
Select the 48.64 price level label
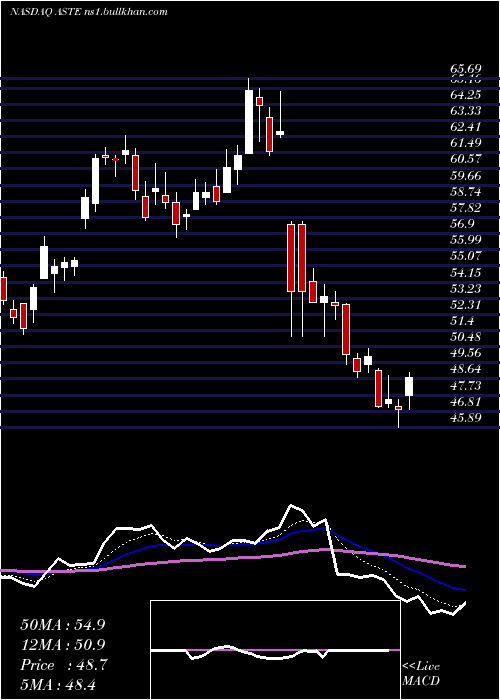click(466, 369)
